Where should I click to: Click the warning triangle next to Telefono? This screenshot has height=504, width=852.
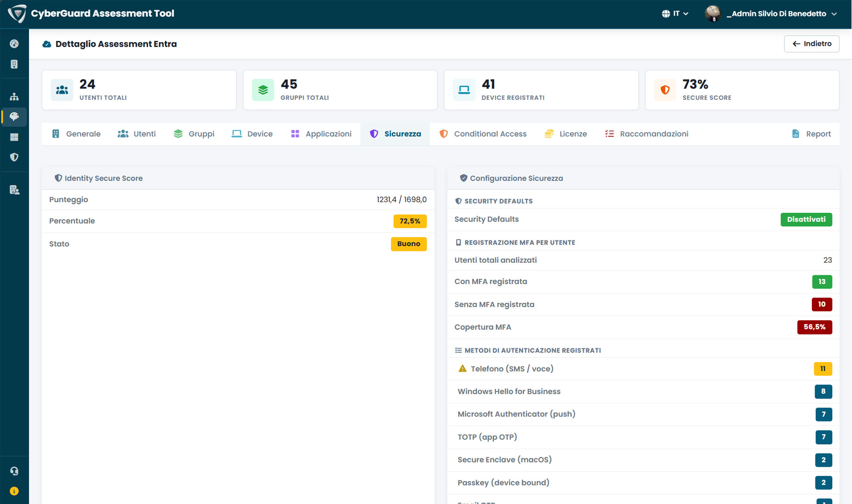click(462, 369)
